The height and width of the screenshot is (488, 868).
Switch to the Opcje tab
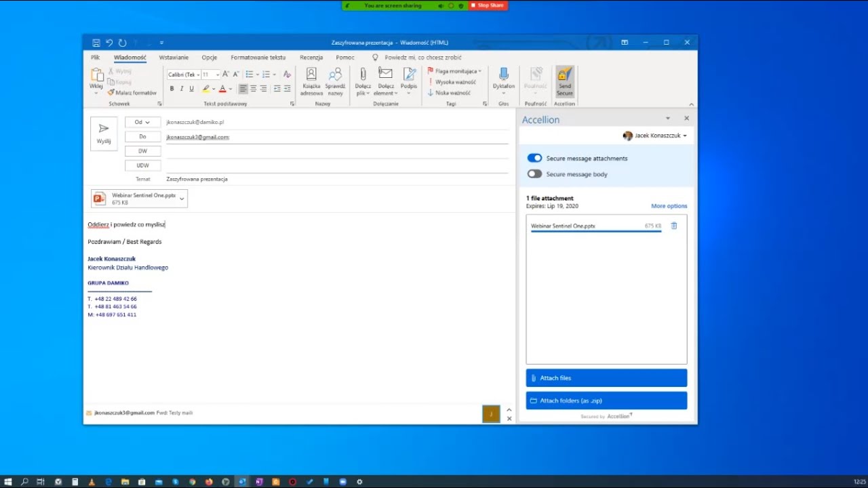pos(210,58)
